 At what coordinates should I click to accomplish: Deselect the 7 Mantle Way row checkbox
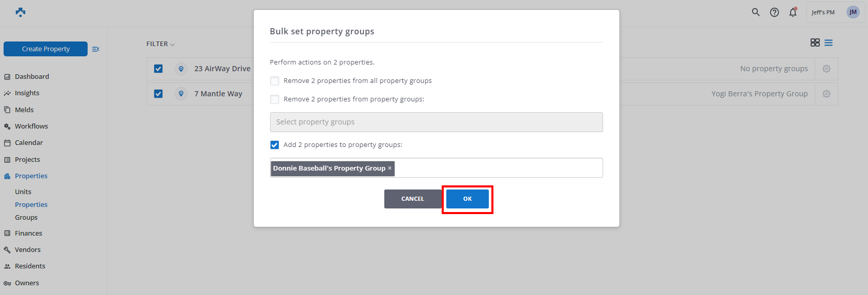click(158, 94)
